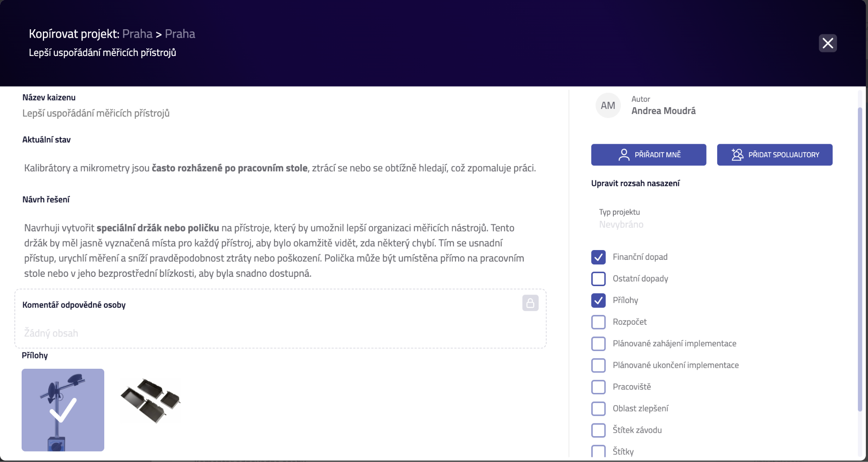Click the lock icon on responsible person comment
This screenshot has width=868, height=462.
pos(530,303)
